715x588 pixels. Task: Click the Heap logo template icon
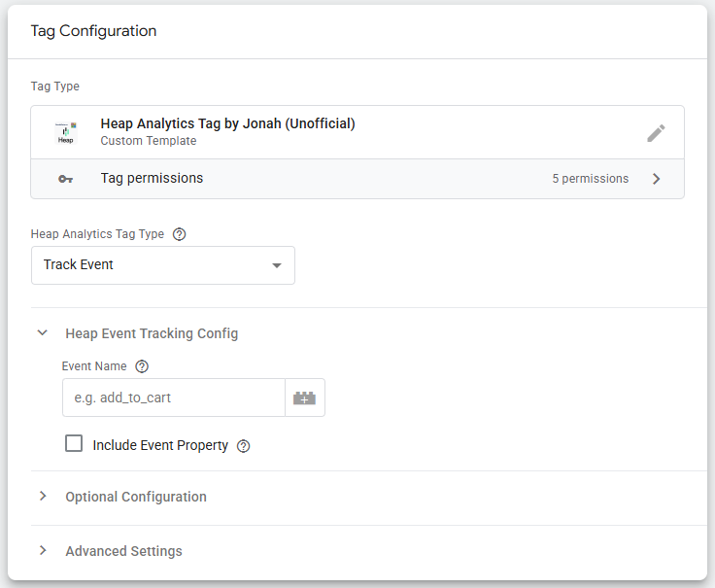pyautogui.click(x=66, y=133)
